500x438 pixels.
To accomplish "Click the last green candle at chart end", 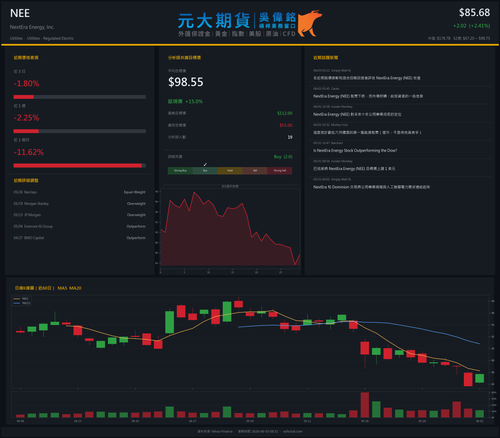I will pos(480,378).
